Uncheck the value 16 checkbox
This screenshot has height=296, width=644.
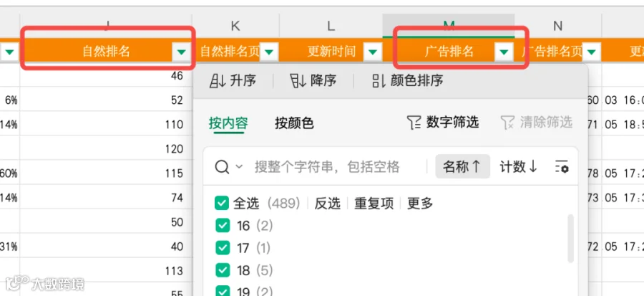(x=223, y=226)
